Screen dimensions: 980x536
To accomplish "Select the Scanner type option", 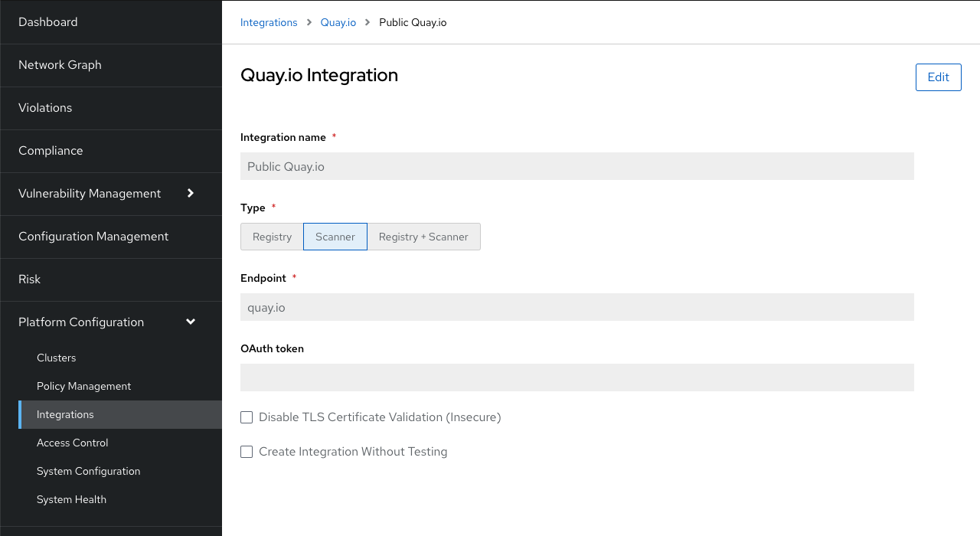I will pyautogui.click(x=335, y=237).
